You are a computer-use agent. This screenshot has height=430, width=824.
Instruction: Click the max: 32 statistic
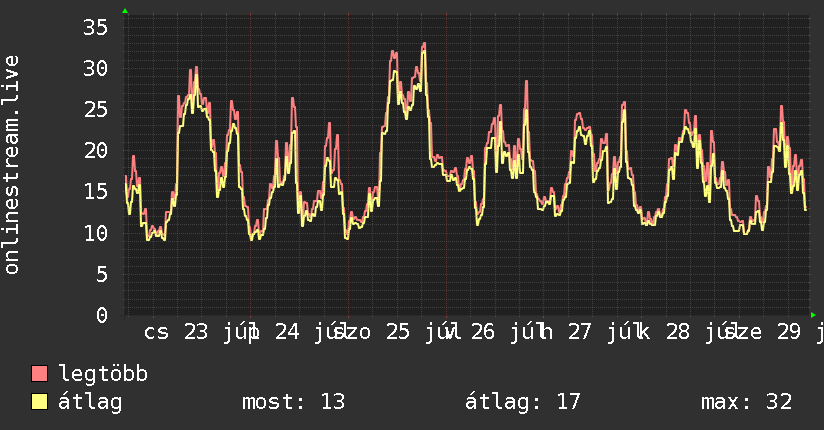[x=746, y=402]
